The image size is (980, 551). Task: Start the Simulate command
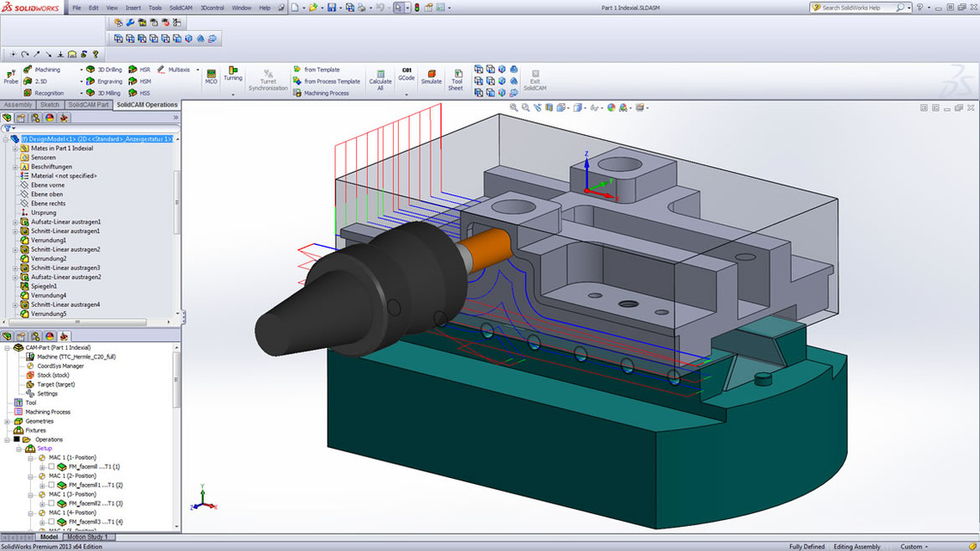[432, 77]
